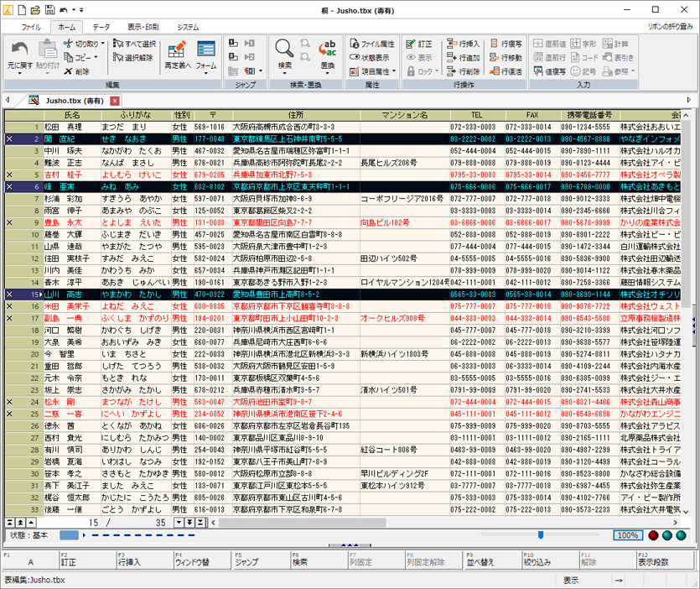
Task: Toggle selection mark of row 24
Action: 9,402
